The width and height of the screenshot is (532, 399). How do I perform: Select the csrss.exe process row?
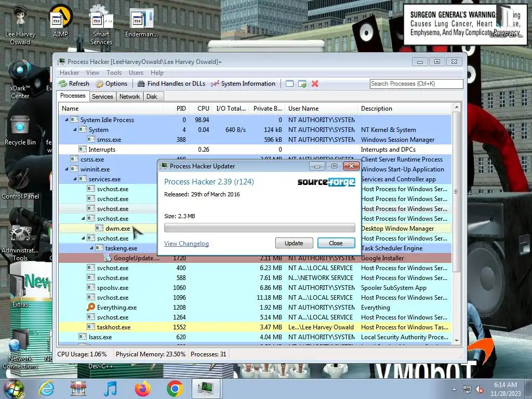pyautogui.click(x=255, y=159)
